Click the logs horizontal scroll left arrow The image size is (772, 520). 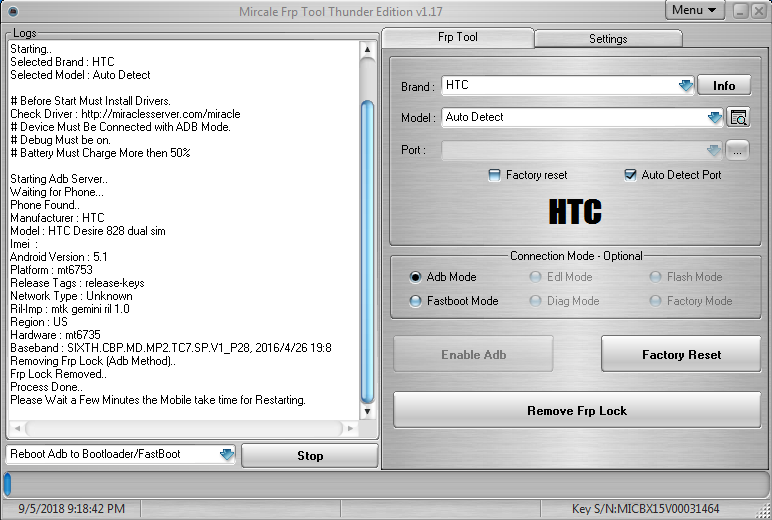pyautogui.click(x=17, y=428)
